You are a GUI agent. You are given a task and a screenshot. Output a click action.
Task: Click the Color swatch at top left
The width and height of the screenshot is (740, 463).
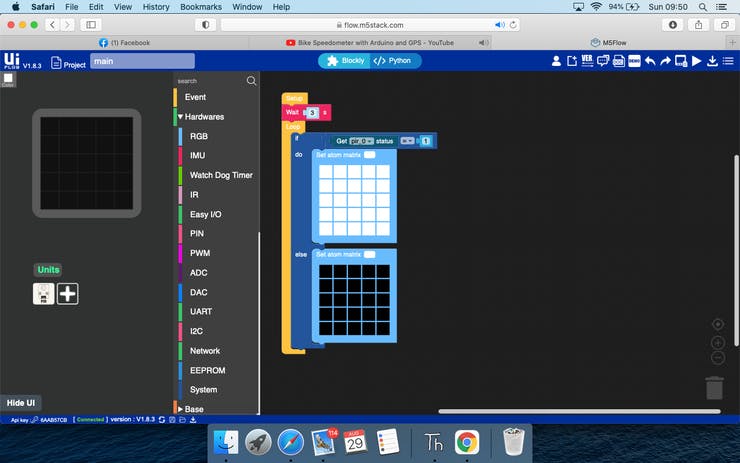8,78
